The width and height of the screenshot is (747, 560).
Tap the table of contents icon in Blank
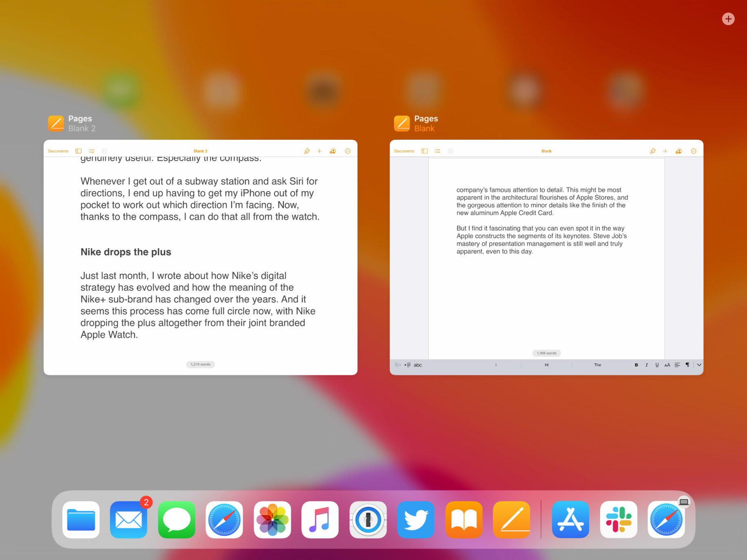438,151
